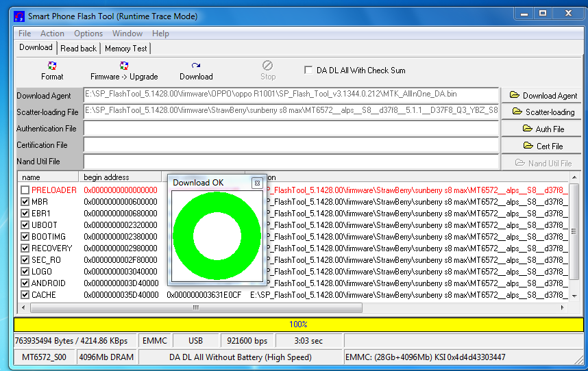This screenshot has height=371, width=588.
Task: Click the Cert File button
Action: click(542, 146)
